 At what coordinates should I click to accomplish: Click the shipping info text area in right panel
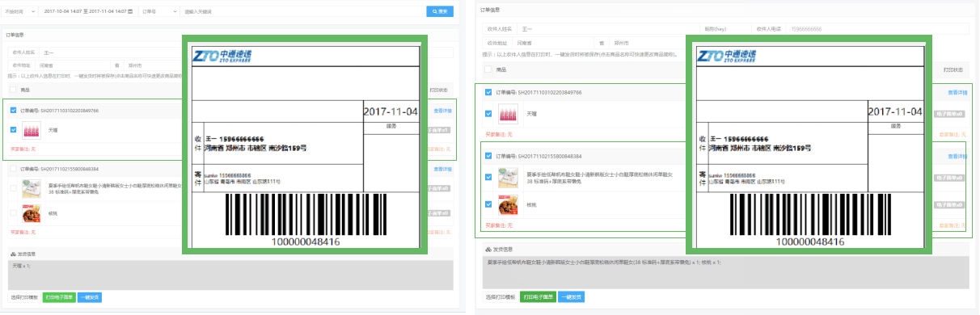[x=725, y=273]
